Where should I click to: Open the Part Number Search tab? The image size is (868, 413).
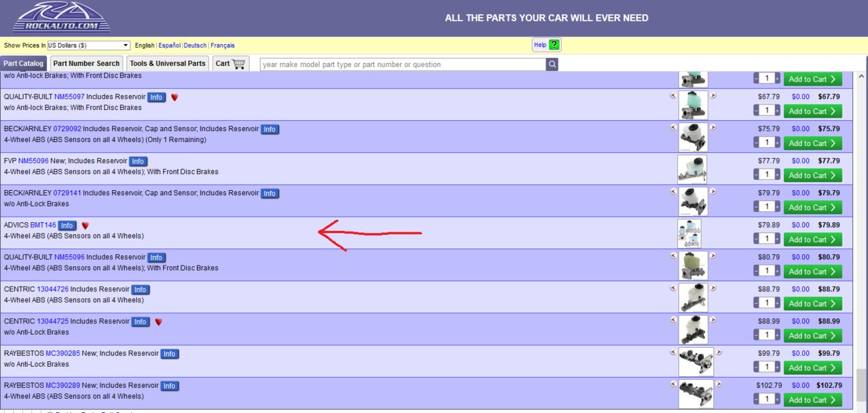tap(86, 63)
